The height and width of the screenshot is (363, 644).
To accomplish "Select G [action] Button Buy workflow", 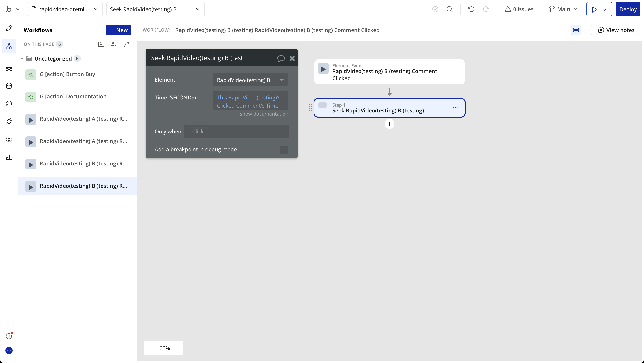I will click(x=68, y=74).
